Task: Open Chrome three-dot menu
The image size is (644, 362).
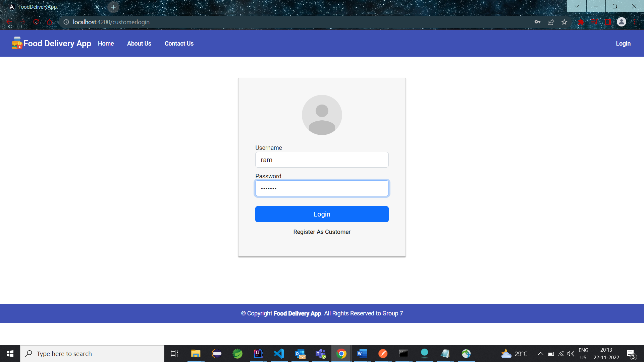Action: (x=635, y=22)
